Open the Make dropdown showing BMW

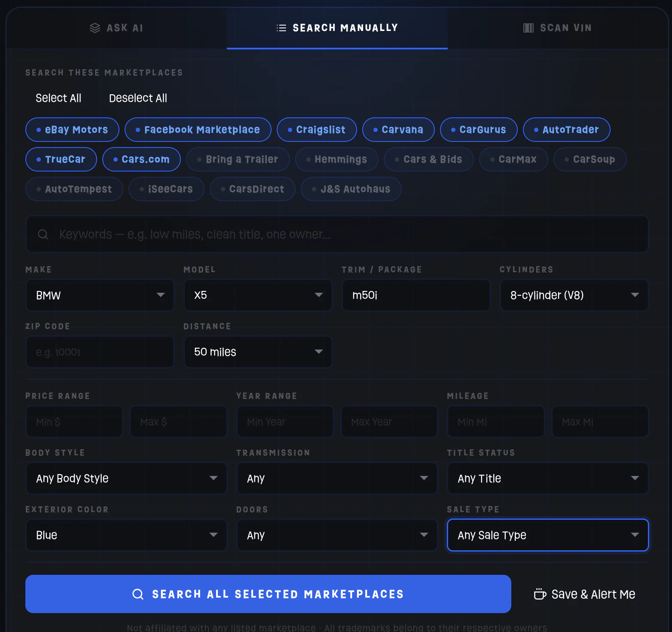click(100, 295)
